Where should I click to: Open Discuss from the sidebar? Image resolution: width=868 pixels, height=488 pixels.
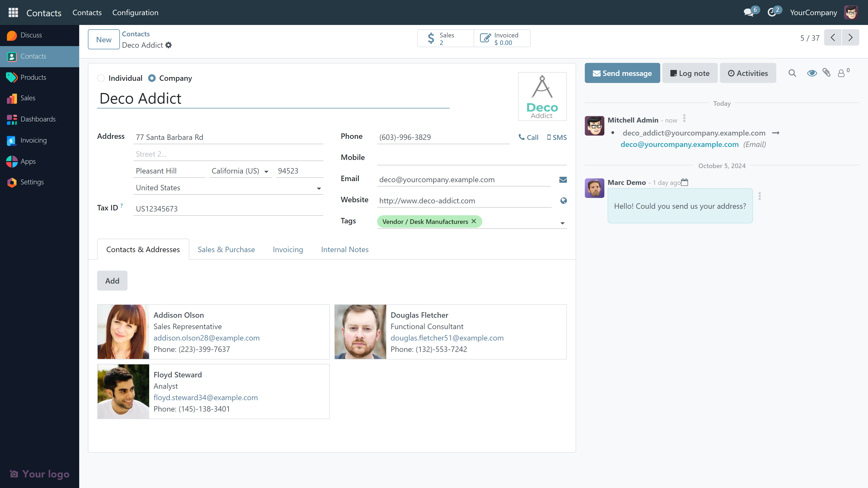click(x=31, y=35)
